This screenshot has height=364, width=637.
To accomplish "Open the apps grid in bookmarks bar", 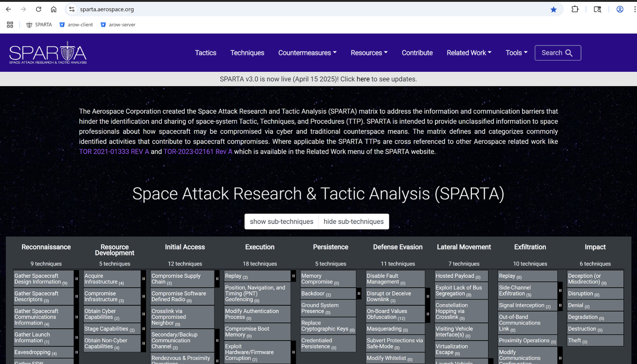I will tap(10, 25).
